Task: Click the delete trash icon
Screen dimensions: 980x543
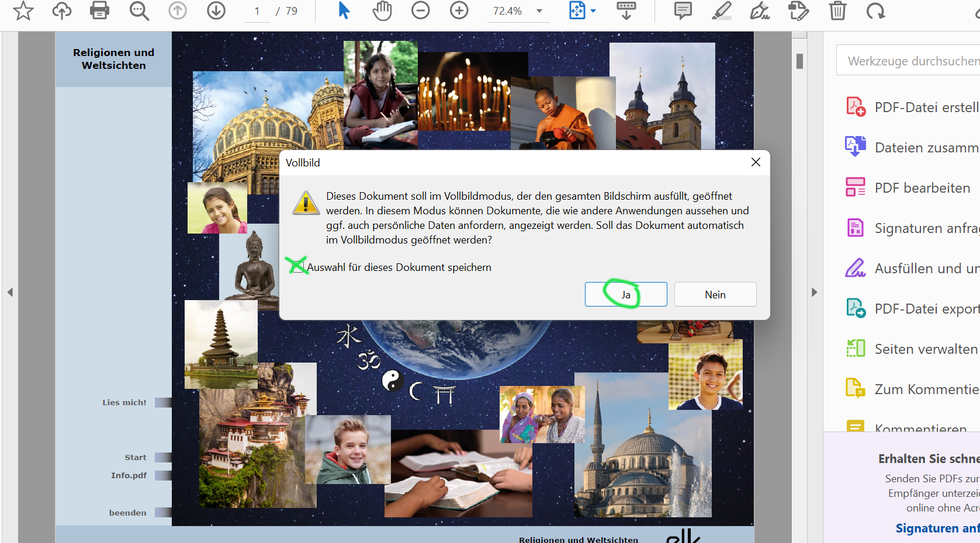Action: (837, 11)
